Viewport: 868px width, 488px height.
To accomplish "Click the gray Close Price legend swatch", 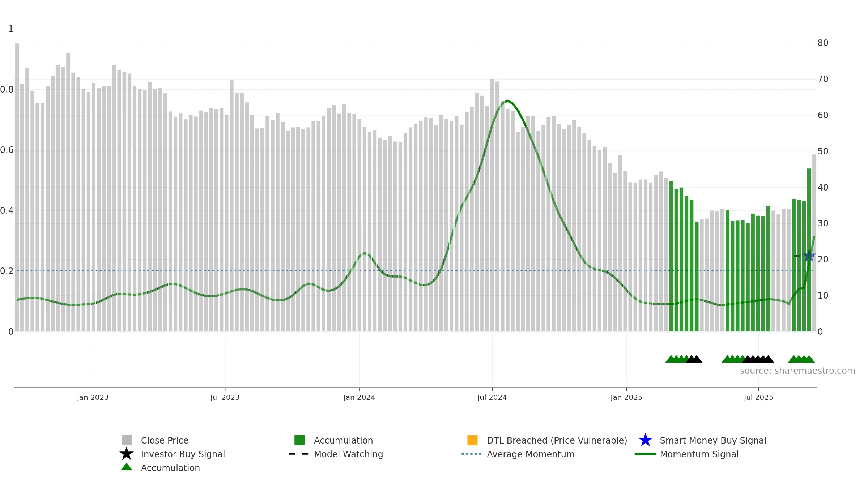I will coord(126,440).
